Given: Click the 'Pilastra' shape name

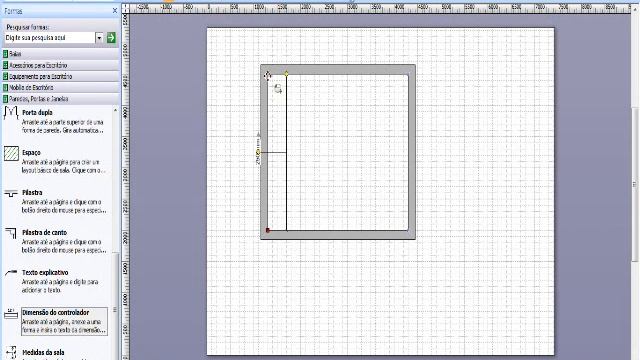Looking at the screenshot, I should (32, 193).
